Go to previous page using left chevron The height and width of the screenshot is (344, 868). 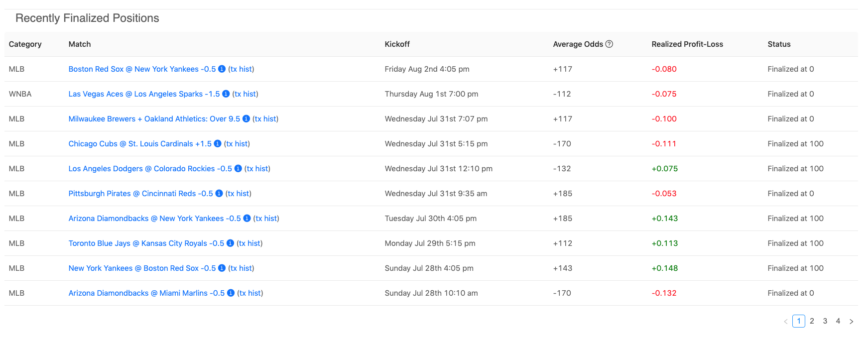(786, 322)
